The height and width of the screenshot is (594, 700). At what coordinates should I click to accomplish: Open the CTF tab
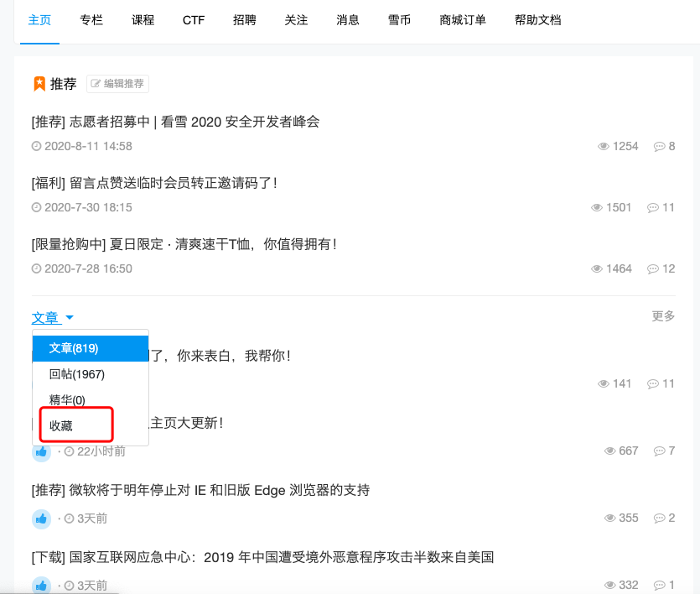[194, 20]
